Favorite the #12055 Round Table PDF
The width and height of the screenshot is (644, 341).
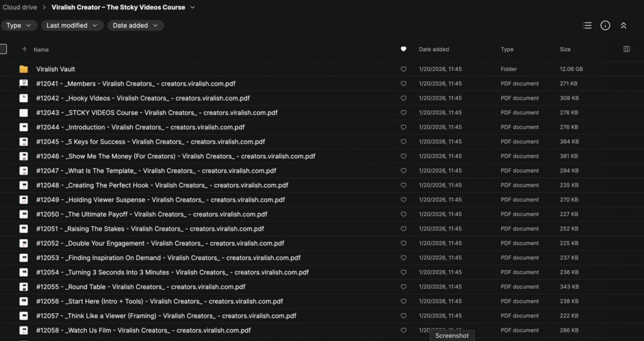click(403, 287)
